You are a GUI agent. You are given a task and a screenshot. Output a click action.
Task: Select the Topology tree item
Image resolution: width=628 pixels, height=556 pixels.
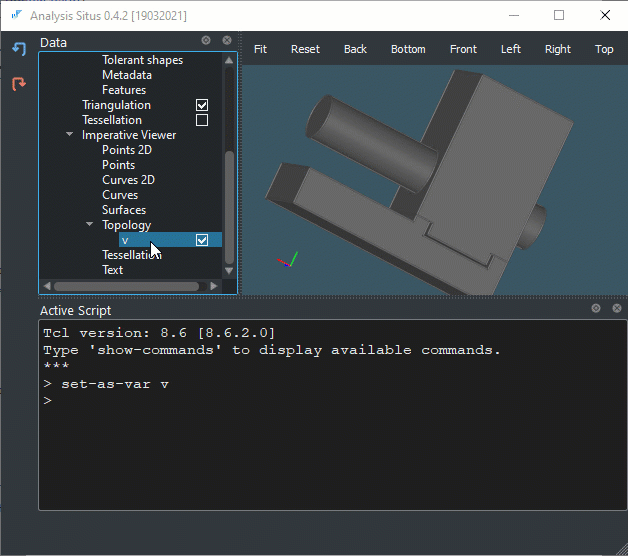click(127, 225)
